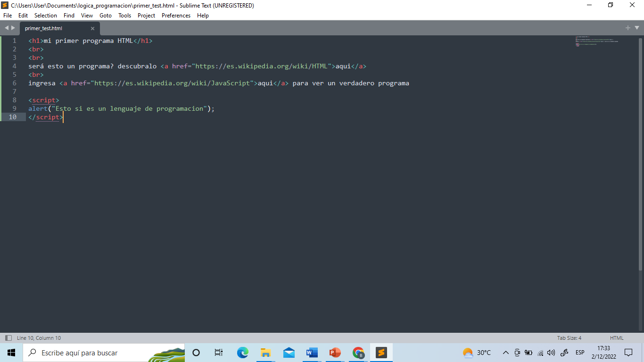
Task: Click battery status tray icon
Action: coord(528,353)
